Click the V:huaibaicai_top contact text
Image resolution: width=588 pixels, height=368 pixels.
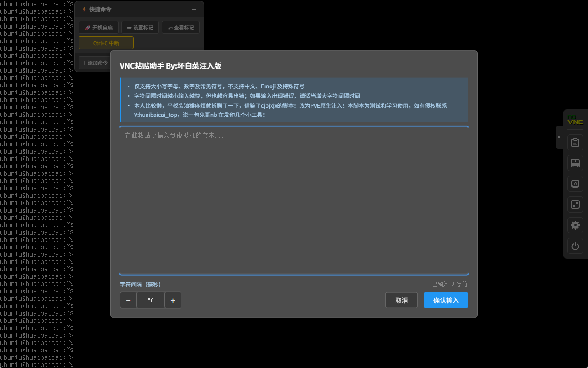[x=157, y=115]
